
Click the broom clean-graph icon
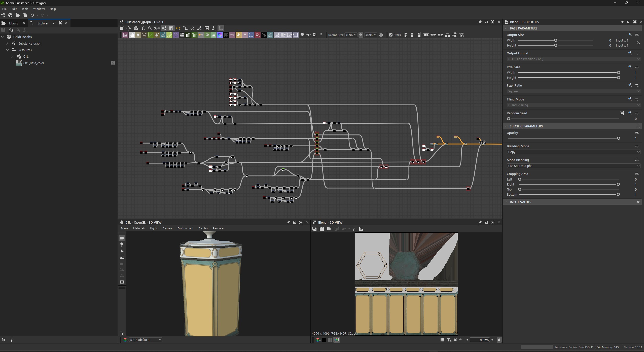[214, 28]
